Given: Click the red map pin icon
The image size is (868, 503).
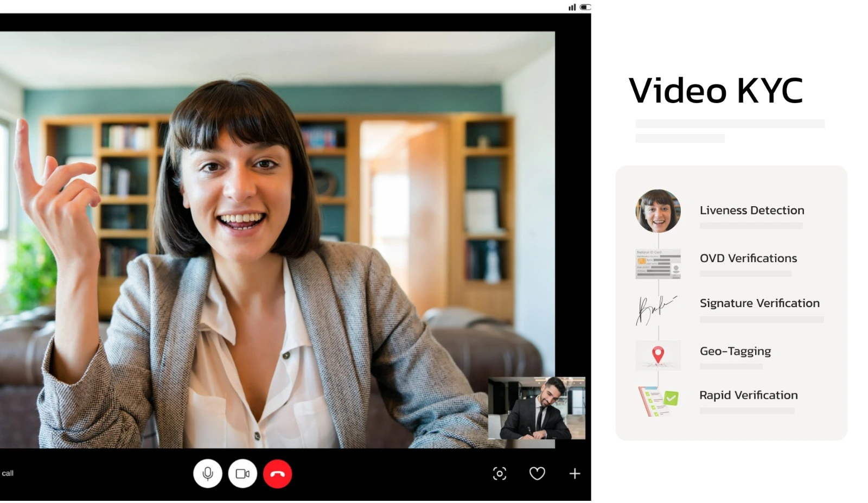Looking at the screenshot, I should click(658, 355).
